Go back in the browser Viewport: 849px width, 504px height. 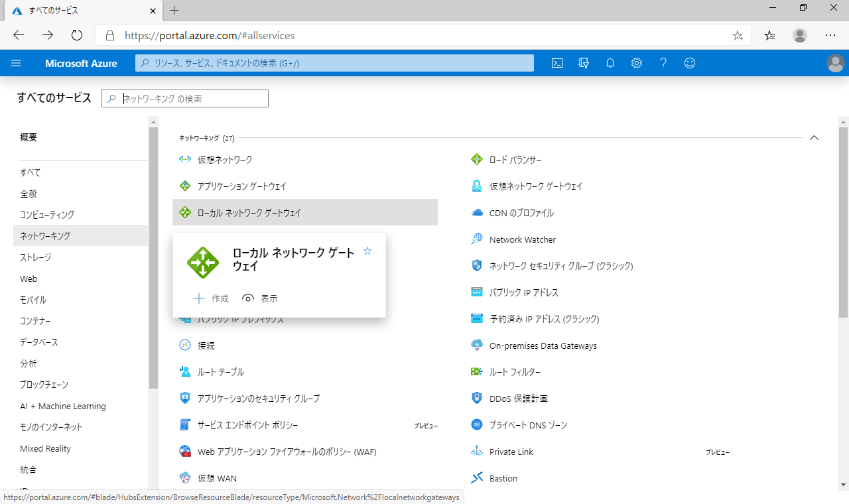coord(19,36)
